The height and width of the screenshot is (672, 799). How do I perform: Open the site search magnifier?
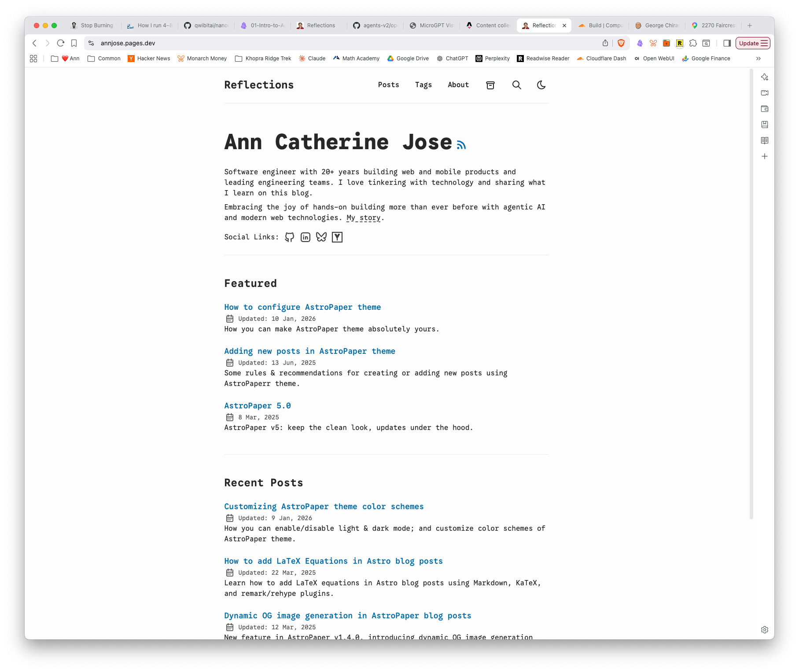tap(516, 85)
